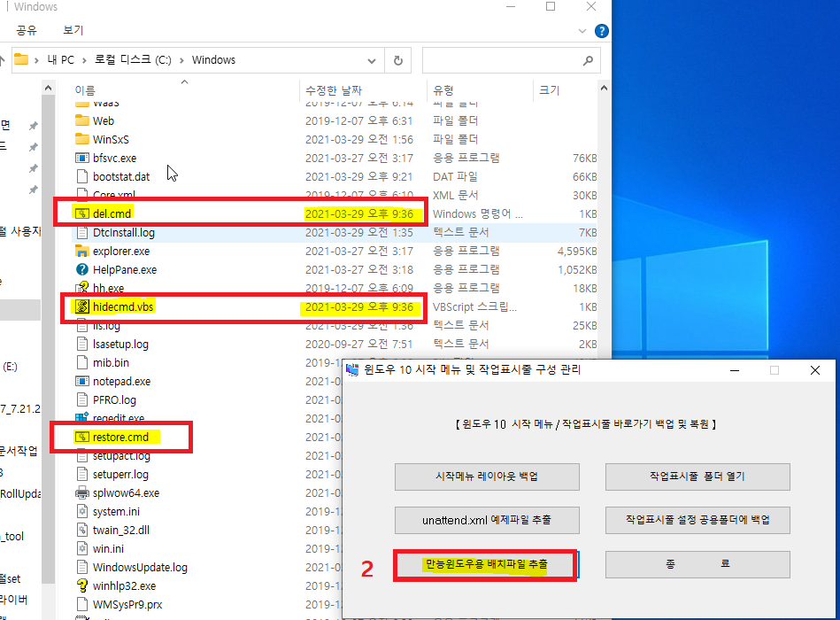Select the WindowsUpdate.log file name

point(140,567)
